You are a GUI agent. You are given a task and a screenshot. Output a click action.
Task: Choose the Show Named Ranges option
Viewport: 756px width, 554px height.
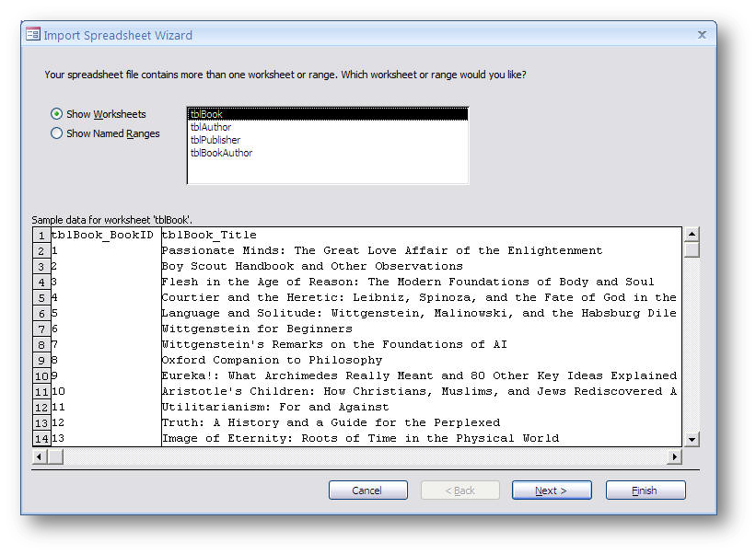click(55, 133)
